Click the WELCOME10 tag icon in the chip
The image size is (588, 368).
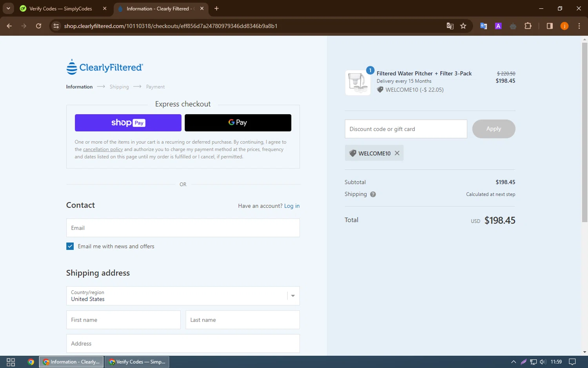pos(352,153)
